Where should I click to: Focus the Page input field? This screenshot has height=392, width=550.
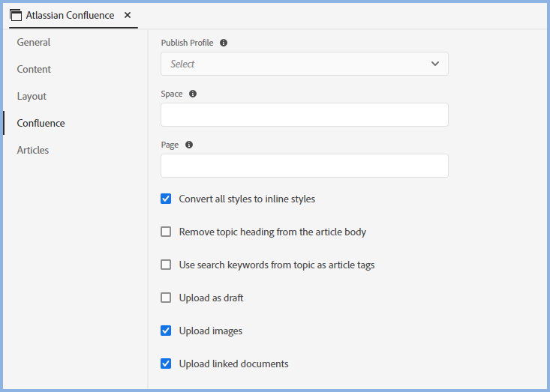(304, 166)
